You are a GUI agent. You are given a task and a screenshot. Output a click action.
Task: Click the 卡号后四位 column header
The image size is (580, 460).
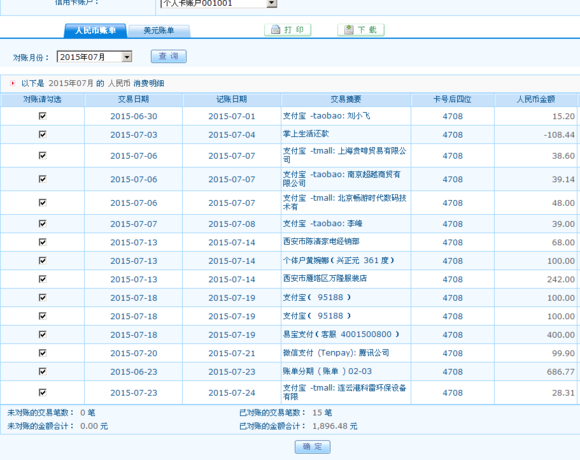[x=452, y=99]
